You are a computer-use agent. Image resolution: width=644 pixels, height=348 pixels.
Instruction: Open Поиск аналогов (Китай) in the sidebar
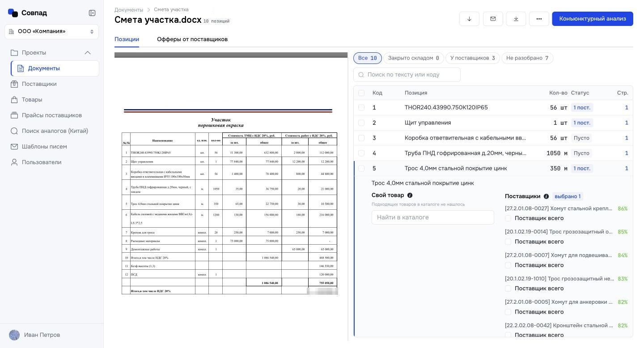click(55, 131)
